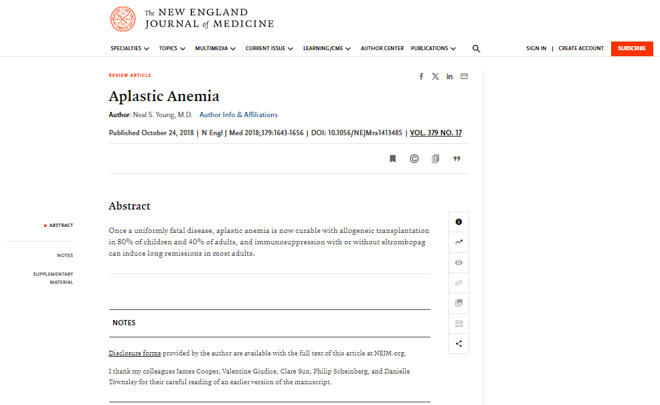Share article on X

[435, 76]
